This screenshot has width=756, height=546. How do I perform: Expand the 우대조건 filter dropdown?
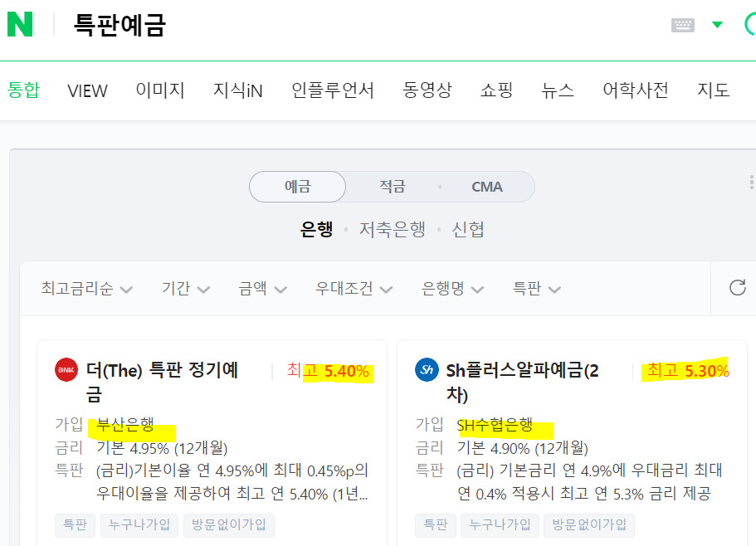(352, 288)
